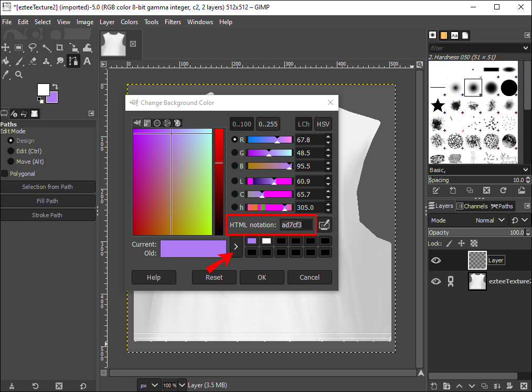Activate the Zoom magnifier tool
This screenshot has height=392, width=532.
pos(19,75)
